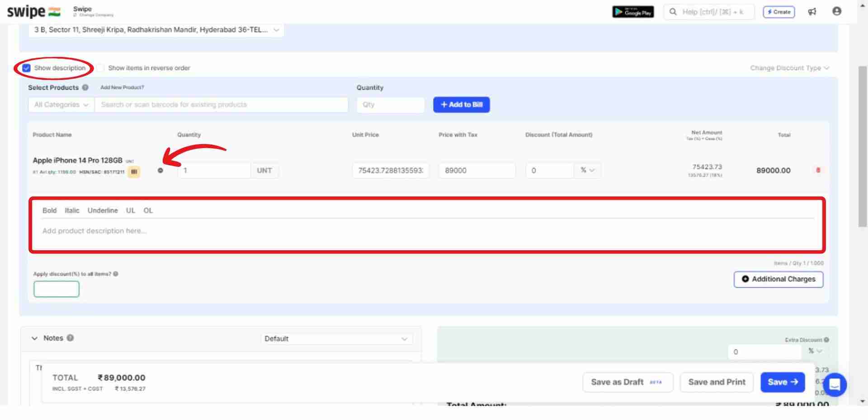Viewport: 868px width, 420px height.
Task: Uncheck the Show description checkbox
Action: click(26, 68)
